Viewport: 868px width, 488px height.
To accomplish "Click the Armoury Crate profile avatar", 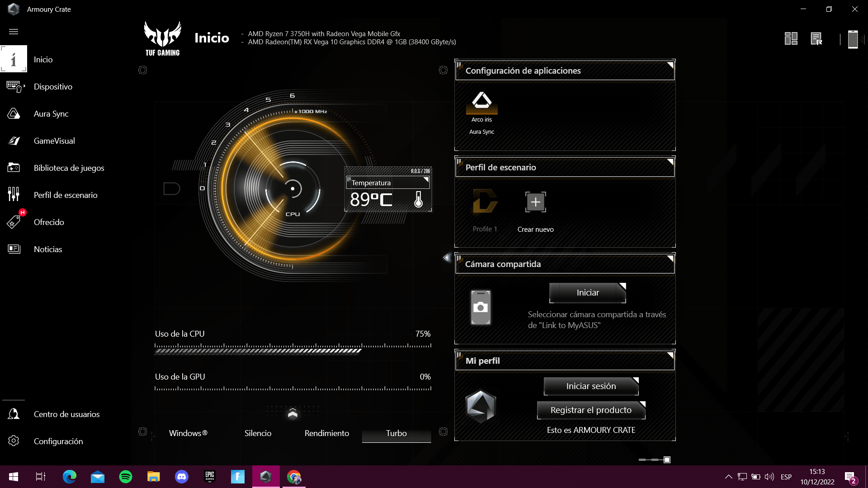I will click(x=481, y=406).
